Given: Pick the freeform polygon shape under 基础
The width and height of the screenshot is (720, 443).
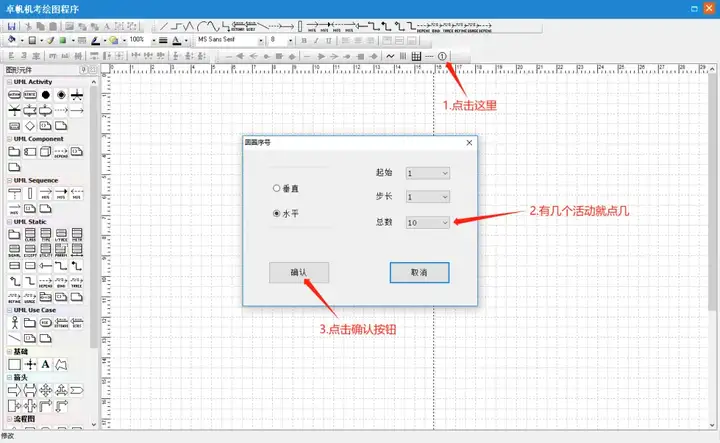Looking at the screenshot, I should point(61,364).
